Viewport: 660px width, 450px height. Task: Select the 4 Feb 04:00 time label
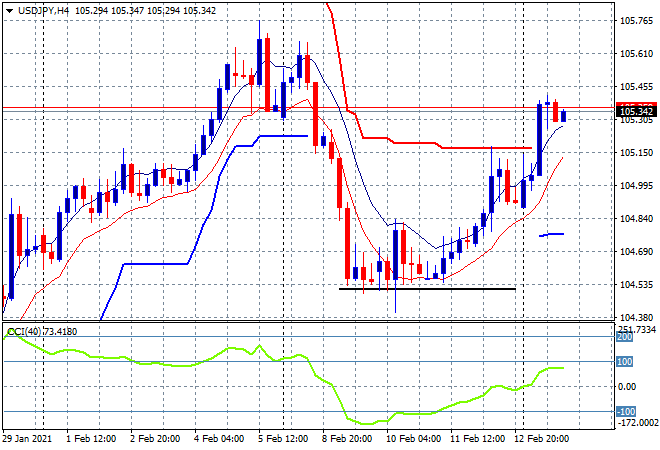pyautogui.click(x=219, y=439)
